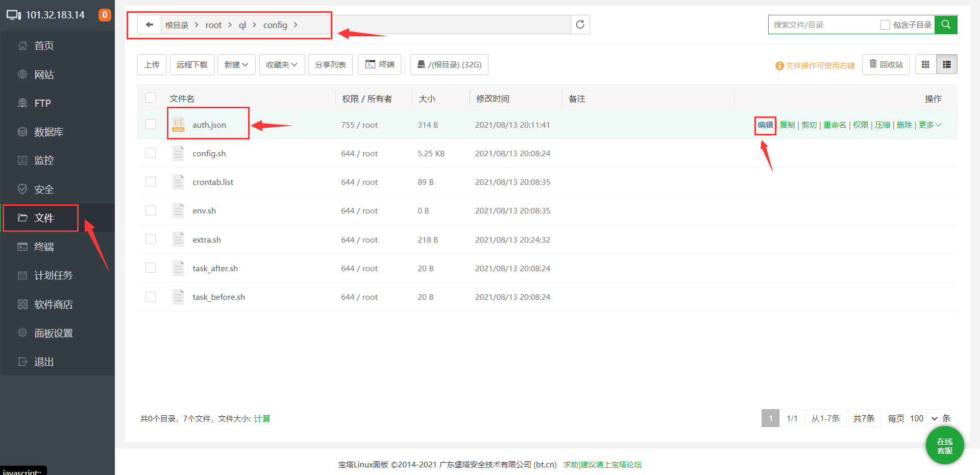Click the 上传 upload button
Screen dimensions: 980x475
tap(152, 64)
